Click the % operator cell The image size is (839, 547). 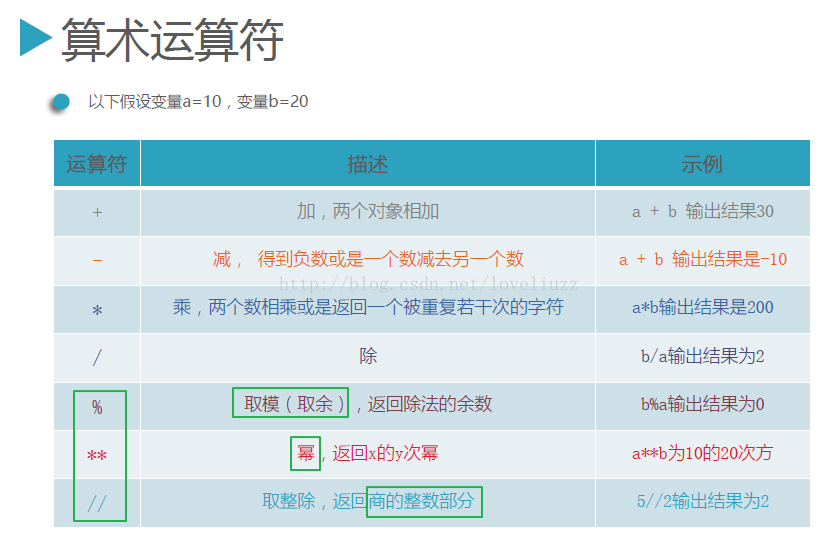point(97,407)
